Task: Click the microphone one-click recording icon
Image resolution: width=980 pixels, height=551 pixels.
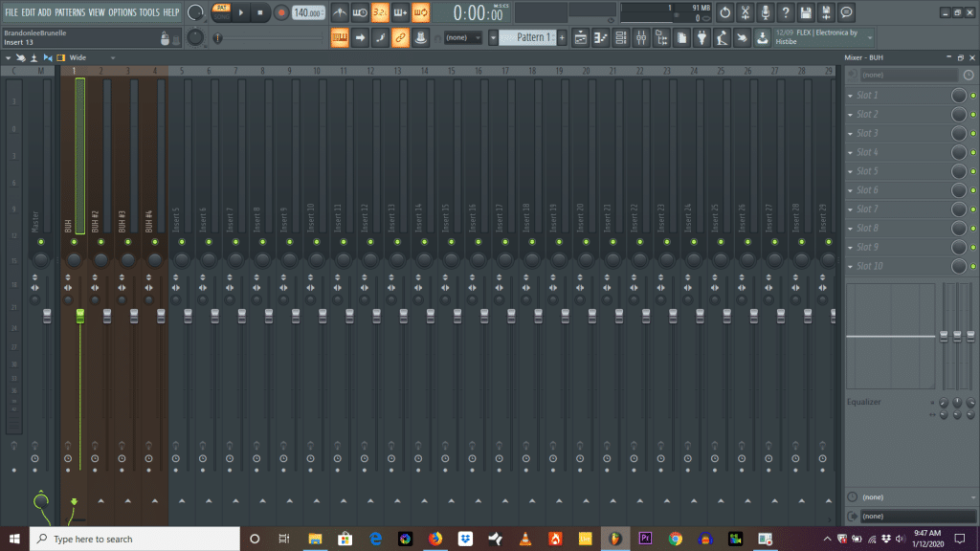Action: (x=765, y=12)
